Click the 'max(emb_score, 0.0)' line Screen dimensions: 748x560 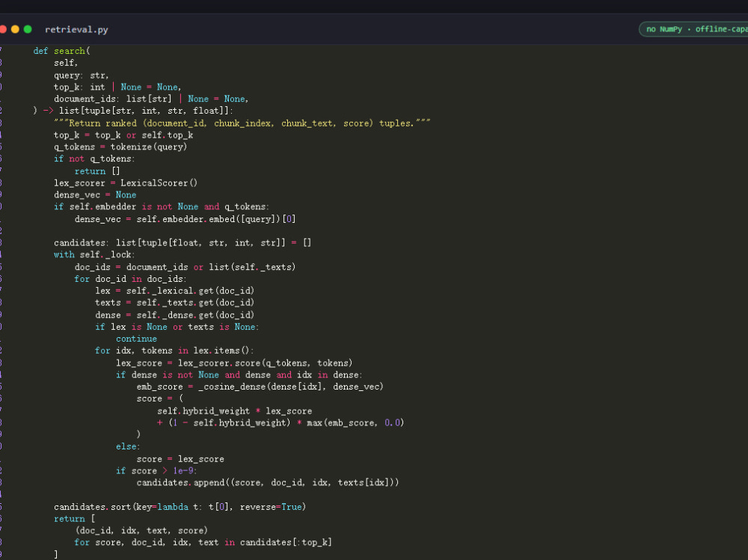click(x=280, y=423)
